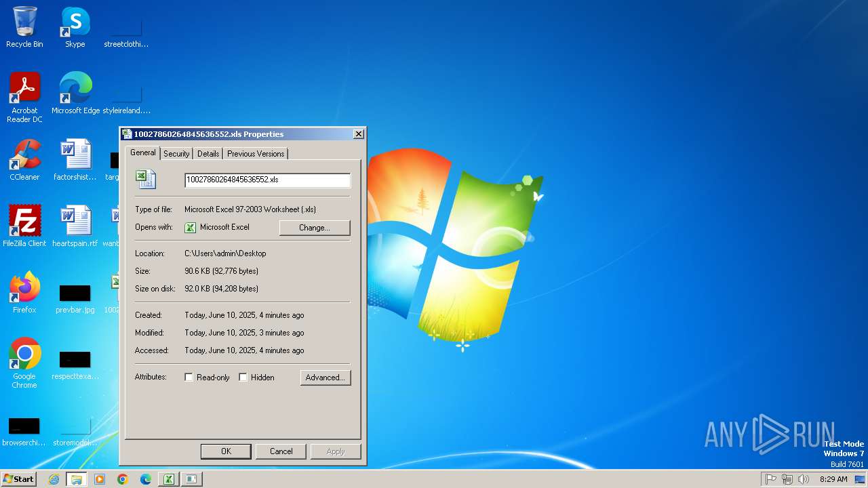
Task: Open styleireland file on desktop
Action: tap(126, 98)
